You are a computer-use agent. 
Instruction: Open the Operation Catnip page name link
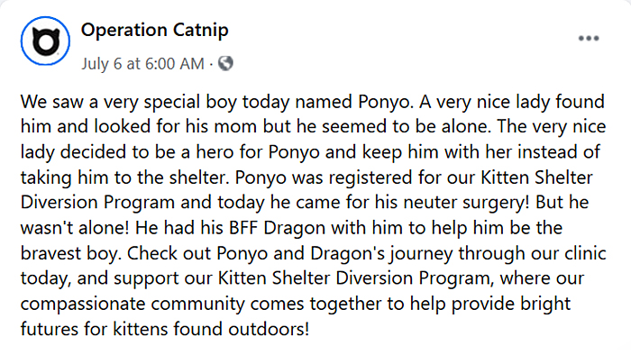tap(154, 31)
